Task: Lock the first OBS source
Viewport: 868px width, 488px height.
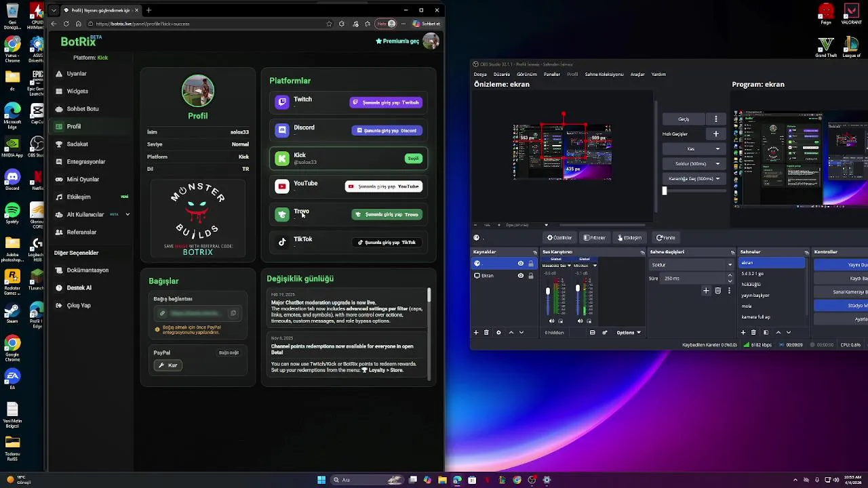Action: [x=531, y=263]
